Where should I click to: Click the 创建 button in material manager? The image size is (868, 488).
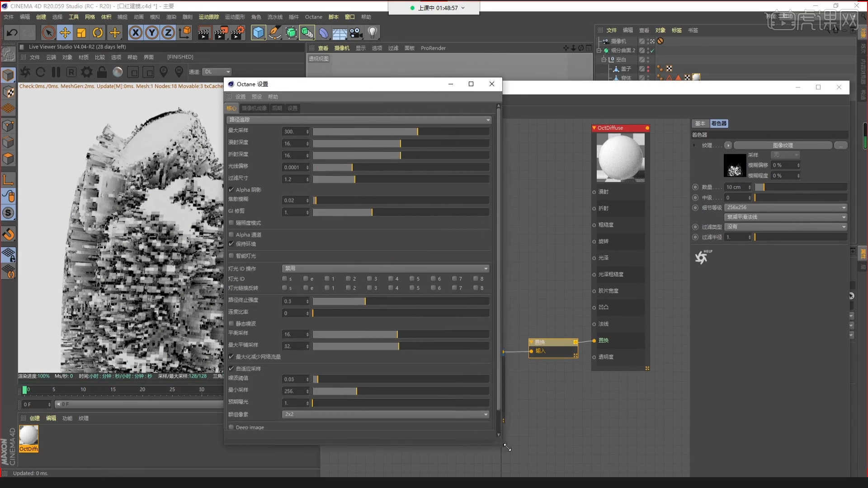coord(35,418)
